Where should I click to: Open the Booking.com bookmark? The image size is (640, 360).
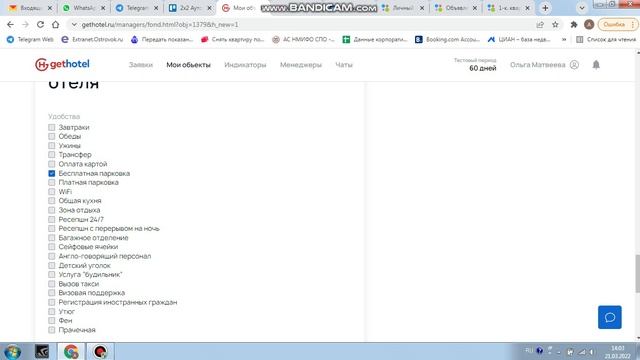[447, 39]
